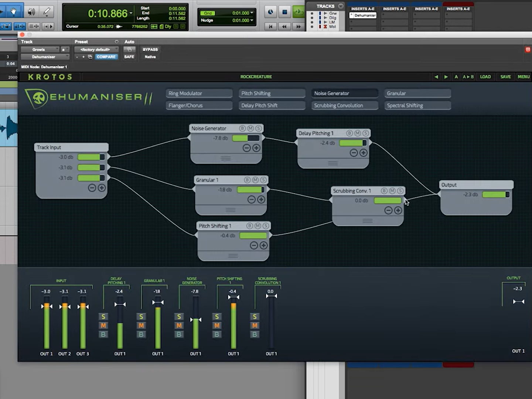The height and width of the screenshot is (399, 532).
Task: Click the red target icon in plugin header
Action: click(528, 50)
